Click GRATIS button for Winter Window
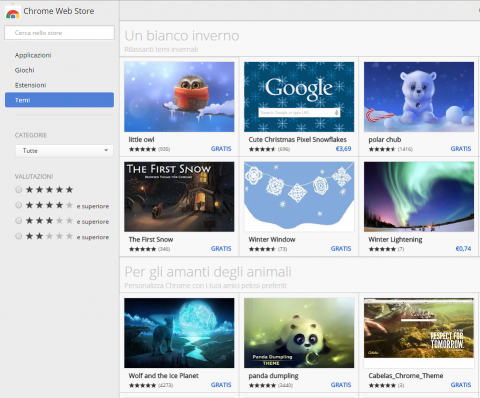Image resolution: width=480 pixels, height=398 pixels. point(341,249)
